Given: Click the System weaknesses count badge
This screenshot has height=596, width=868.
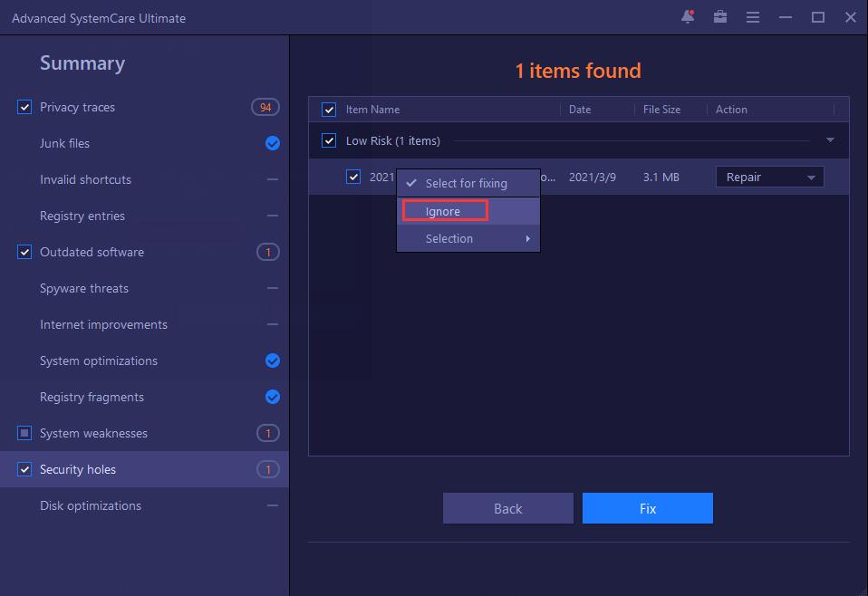Looking at the screenshot, I should 268,433.
